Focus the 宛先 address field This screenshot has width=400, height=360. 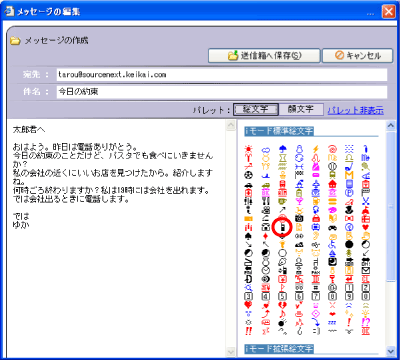tap(222, 75)
